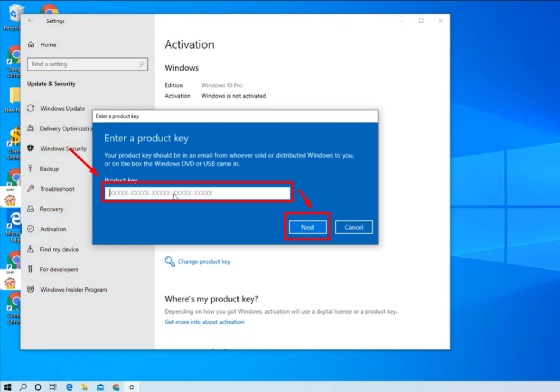This screenshot has width=560, height=392.
Task: Open Microsoft Edge desktop shortcut
Action: 13,226
